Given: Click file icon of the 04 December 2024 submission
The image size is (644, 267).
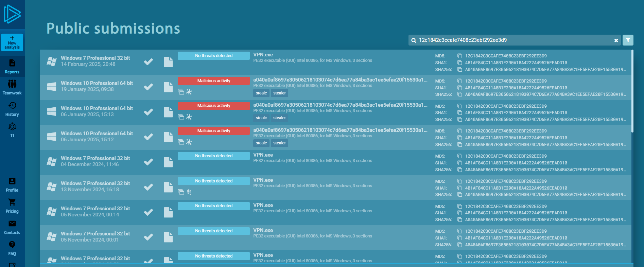Looking at the screenshot, I should tap(168, 162).
